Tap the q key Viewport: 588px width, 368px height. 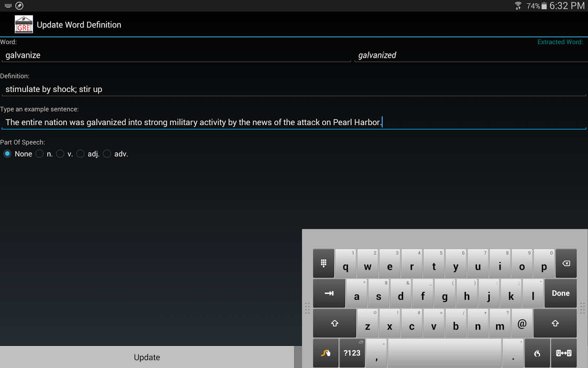(345, 263)
